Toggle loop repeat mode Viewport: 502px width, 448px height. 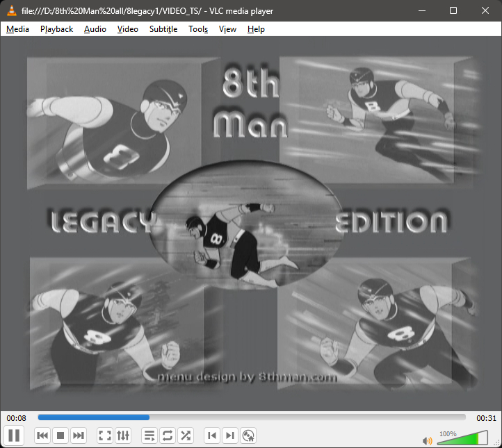(x=168, y=435)
